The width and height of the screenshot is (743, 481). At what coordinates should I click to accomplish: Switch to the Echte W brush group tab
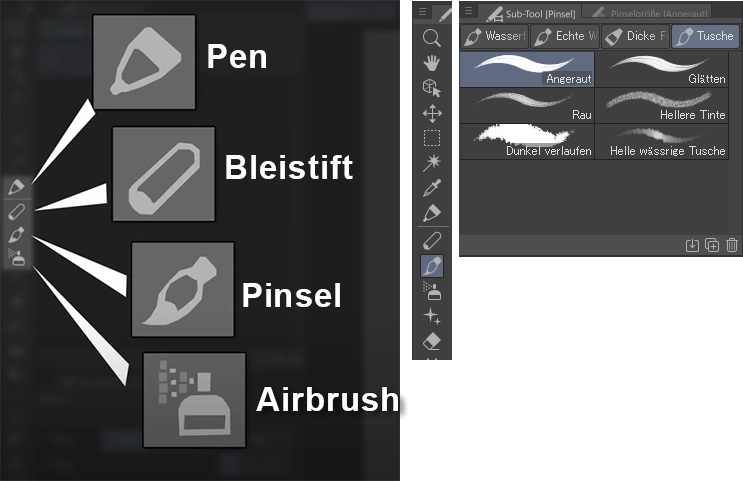pos(565,36)
